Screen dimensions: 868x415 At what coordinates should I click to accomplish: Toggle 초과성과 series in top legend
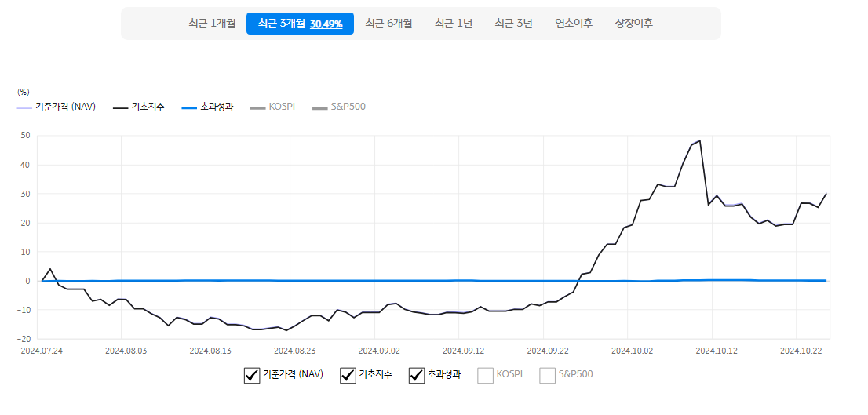[x=207, y=107]
